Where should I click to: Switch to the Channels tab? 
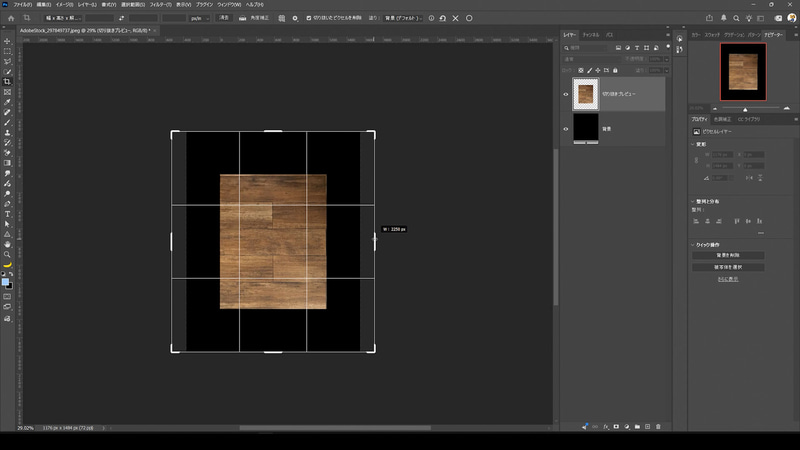coord(591,35)
